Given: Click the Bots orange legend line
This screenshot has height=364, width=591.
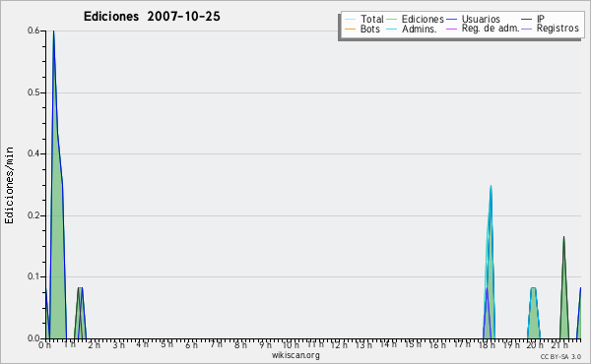Looking at the screenshot, I should point(350,29).
